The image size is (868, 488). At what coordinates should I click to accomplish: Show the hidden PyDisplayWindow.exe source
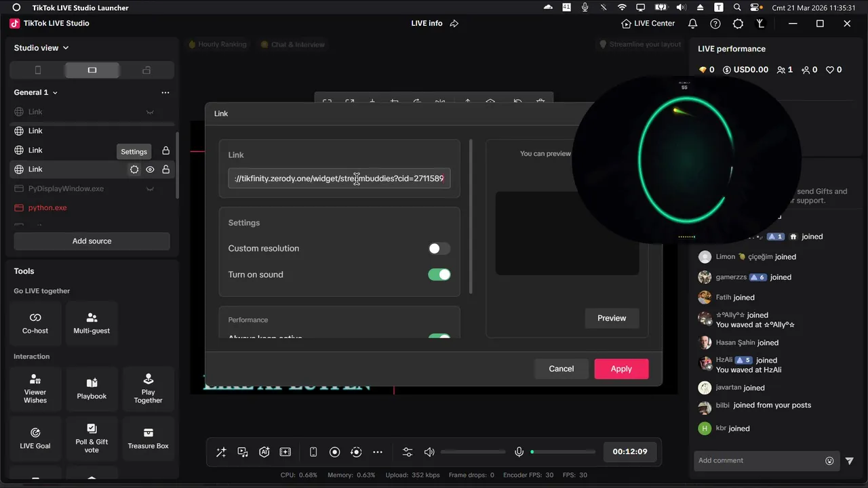pyautogui.click(x=150, y=188)
